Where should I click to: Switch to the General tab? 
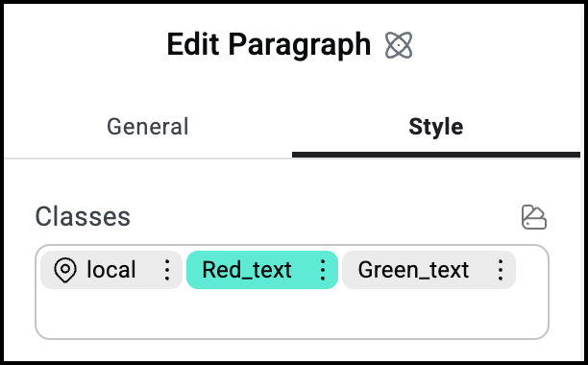click(x=148, y=127)
